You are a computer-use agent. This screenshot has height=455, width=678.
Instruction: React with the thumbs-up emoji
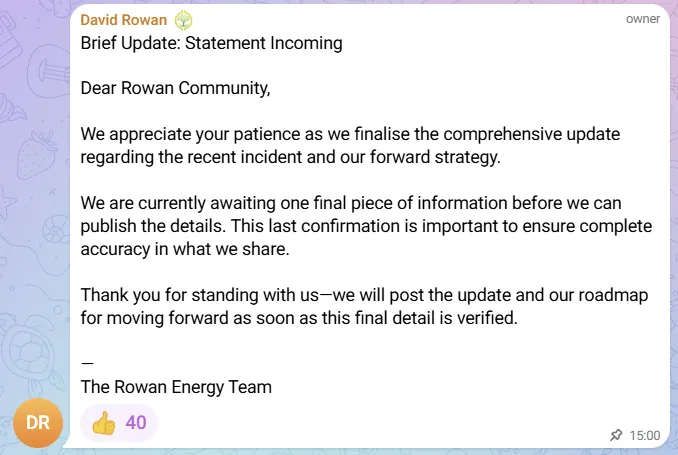pyautogui.click(x=104, y=423)
